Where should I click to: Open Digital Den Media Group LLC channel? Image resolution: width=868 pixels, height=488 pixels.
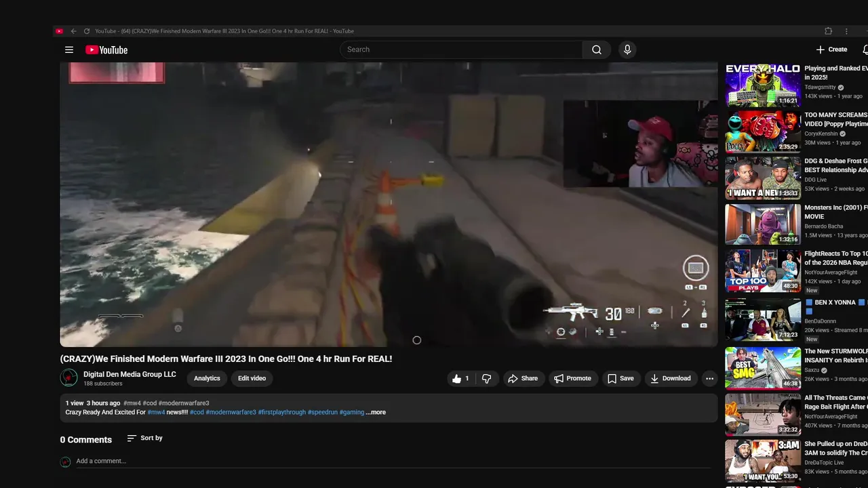tap(130, 374)
